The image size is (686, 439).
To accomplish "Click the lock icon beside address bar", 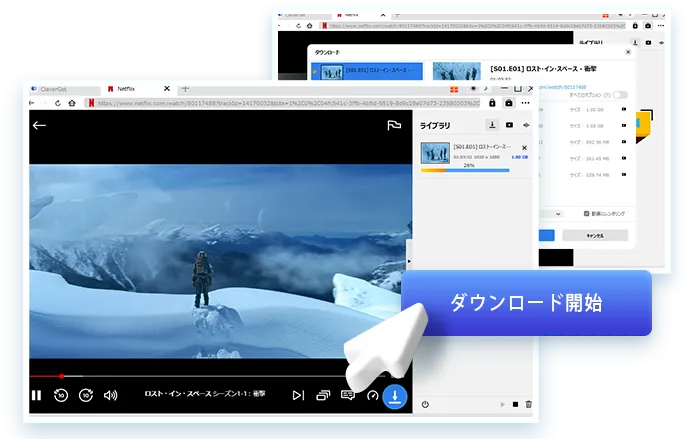I will coord(492,103).
